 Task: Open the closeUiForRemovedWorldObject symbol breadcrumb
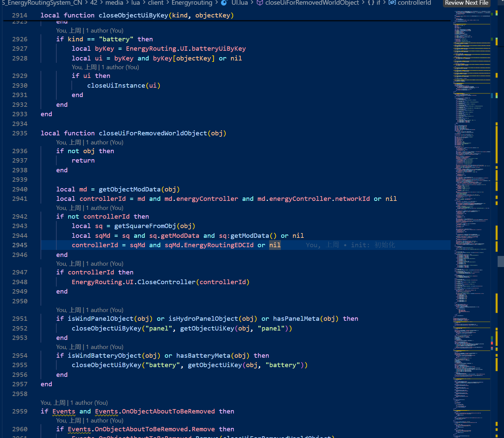[312, 3]
